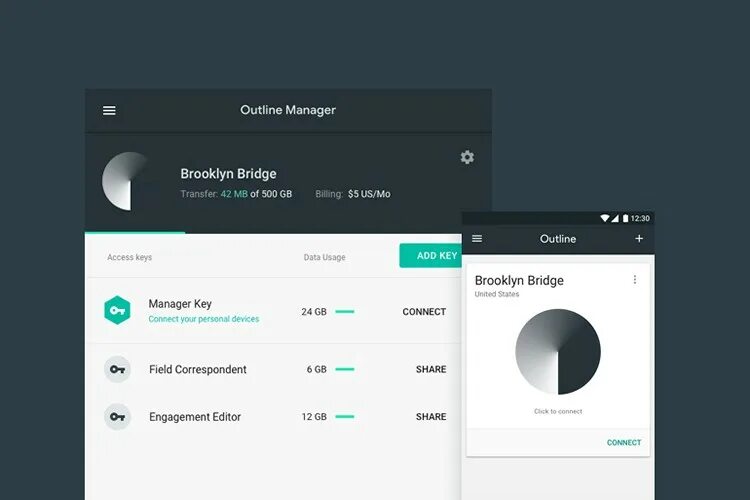Click the 'Outline Manager' window title
The image size is (750, 500).
[288, 110]
